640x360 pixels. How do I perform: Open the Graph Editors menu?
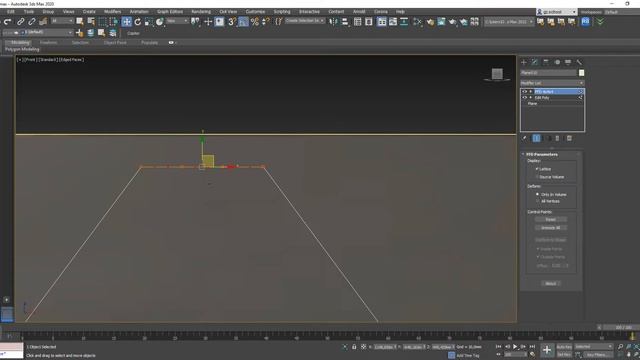tap(170, 12)
